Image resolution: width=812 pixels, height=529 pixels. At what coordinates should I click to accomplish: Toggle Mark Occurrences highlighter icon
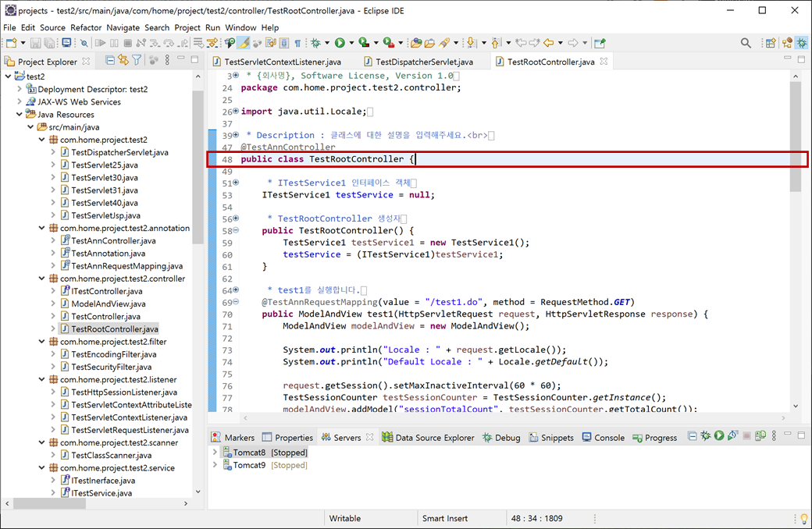pos(244,44)
